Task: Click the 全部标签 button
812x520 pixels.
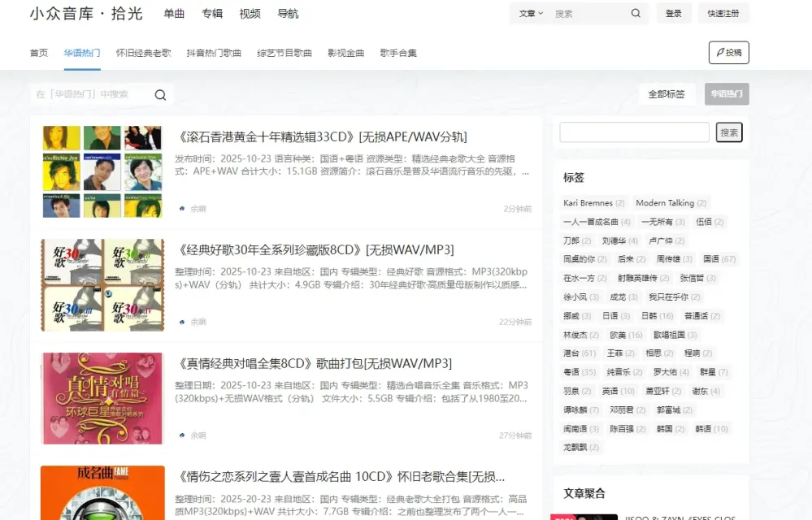Action: (x=667, y=94)
